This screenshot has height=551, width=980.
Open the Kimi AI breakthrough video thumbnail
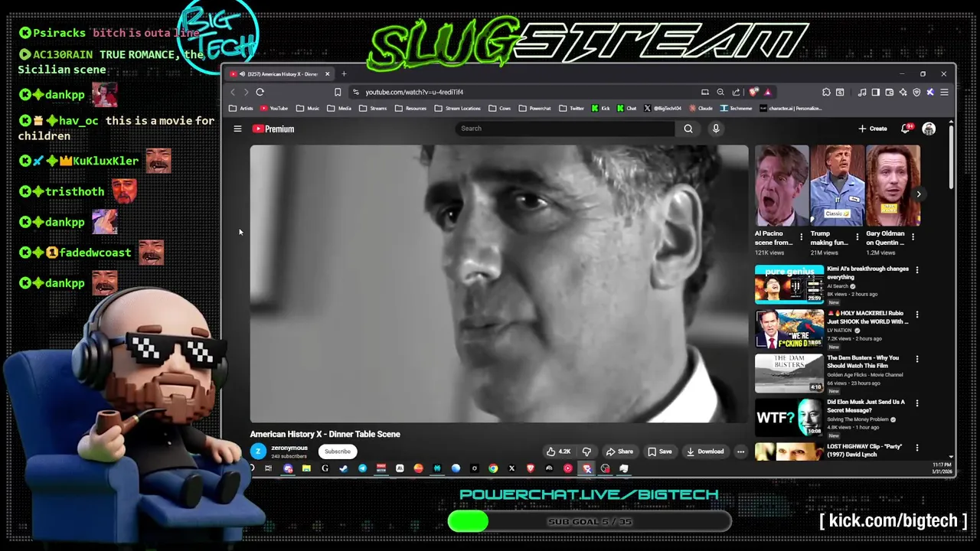pyautogui.click(x=789, y=284)
